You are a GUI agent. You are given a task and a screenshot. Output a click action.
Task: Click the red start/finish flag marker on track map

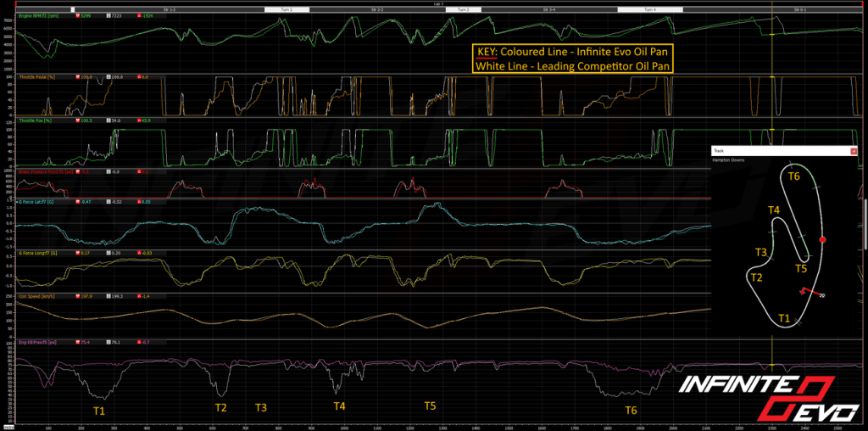810,294
